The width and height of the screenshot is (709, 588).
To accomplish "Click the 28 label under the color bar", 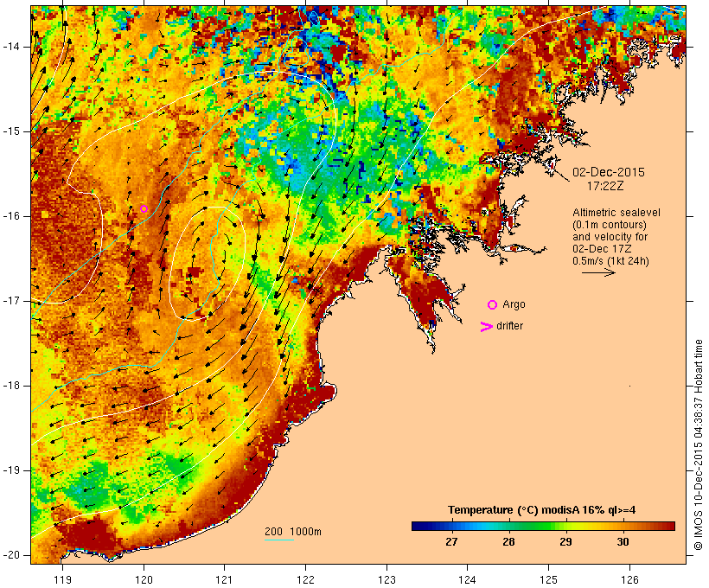I will (x=508, y=542).
